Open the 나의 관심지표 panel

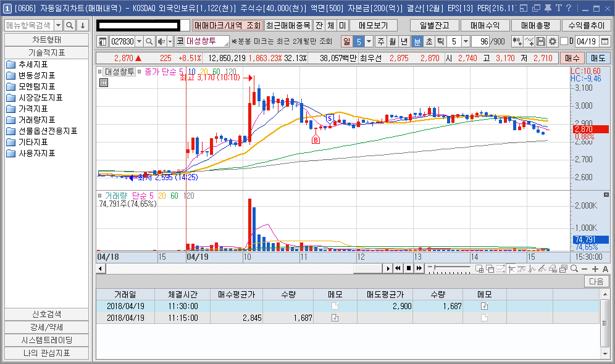(x=47, y=353)
